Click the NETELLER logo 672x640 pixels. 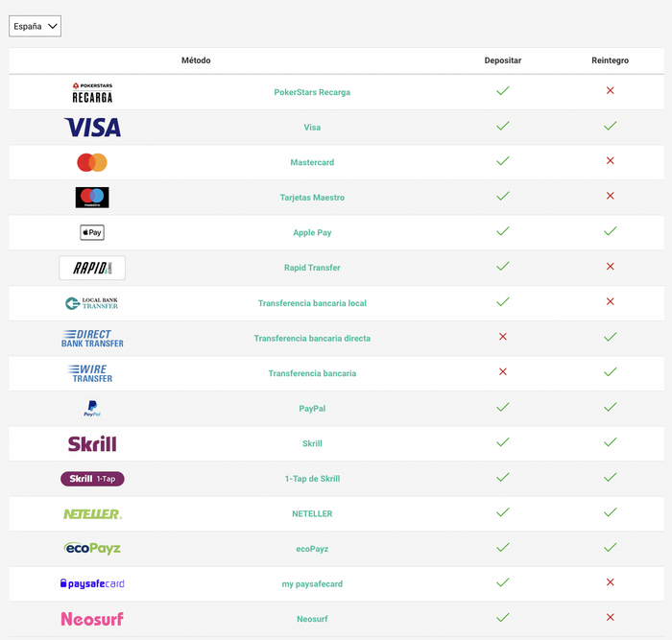click(92, 513)
